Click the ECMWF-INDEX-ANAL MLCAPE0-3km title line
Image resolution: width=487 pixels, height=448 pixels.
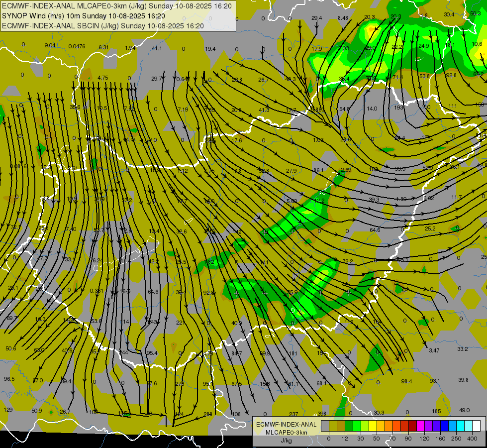(x=117, y=6)
